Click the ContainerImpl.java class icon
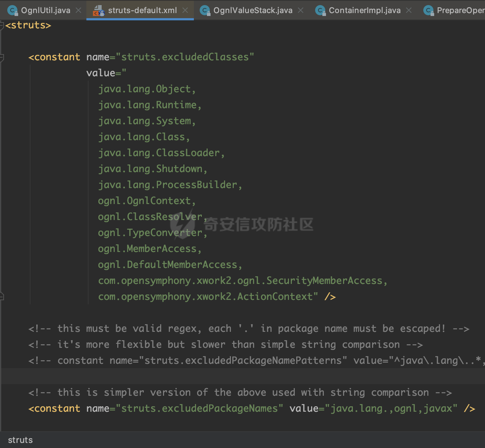Image resolution: width=485 pixels, height=448 pixels. 320,11
